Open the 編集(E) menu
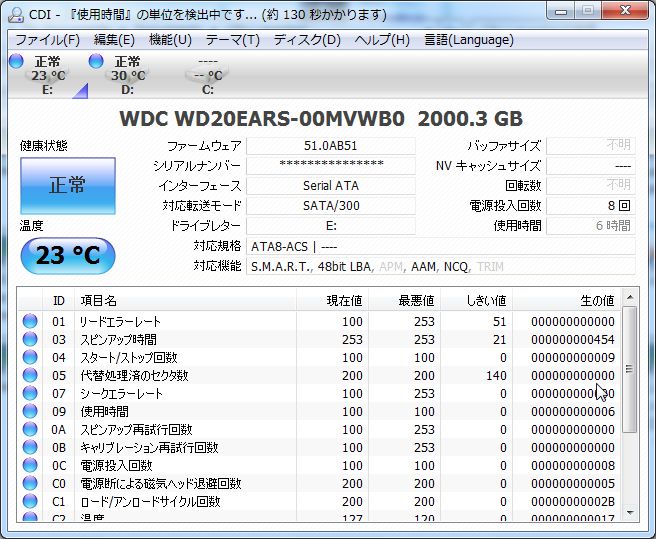The image size is (656, 539). (x=114, y=40)
